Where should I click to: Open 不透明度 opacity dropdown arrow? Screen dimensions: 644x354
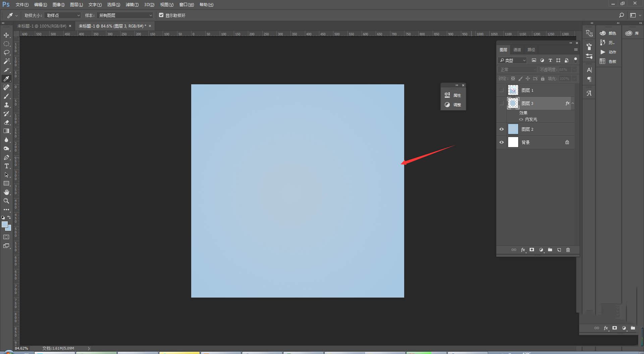(x=575, y=70)
